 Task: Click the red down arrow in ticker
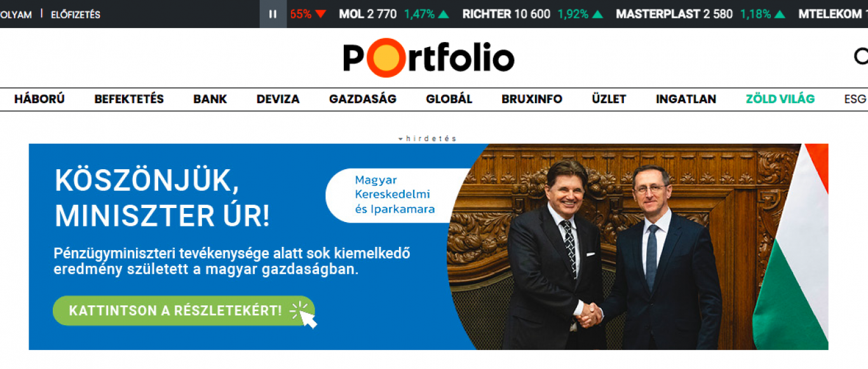pyautogui.click(x=320, y=14)
